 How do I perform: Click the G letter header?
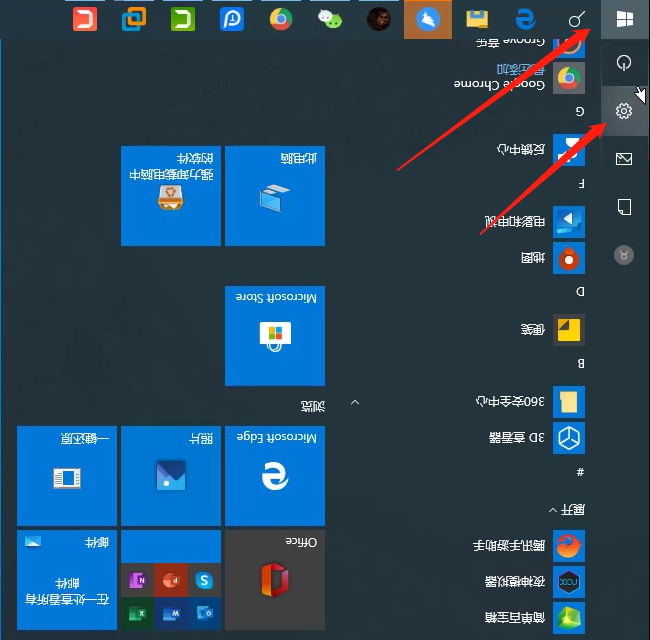click(580, 112)
